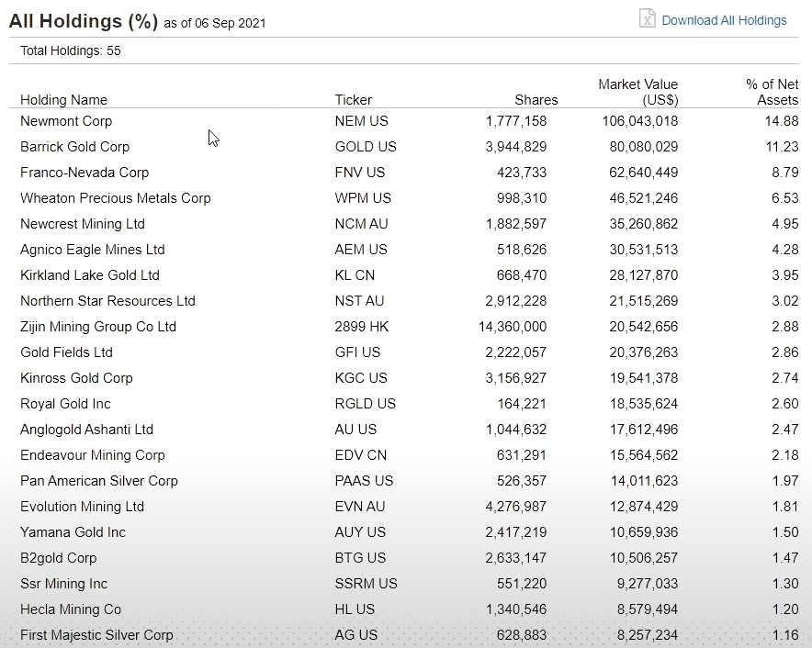Viewport: 812px width, 648px height.
Task: Select the Yamana Gold Inc holding name
Action: pos(73,532)
